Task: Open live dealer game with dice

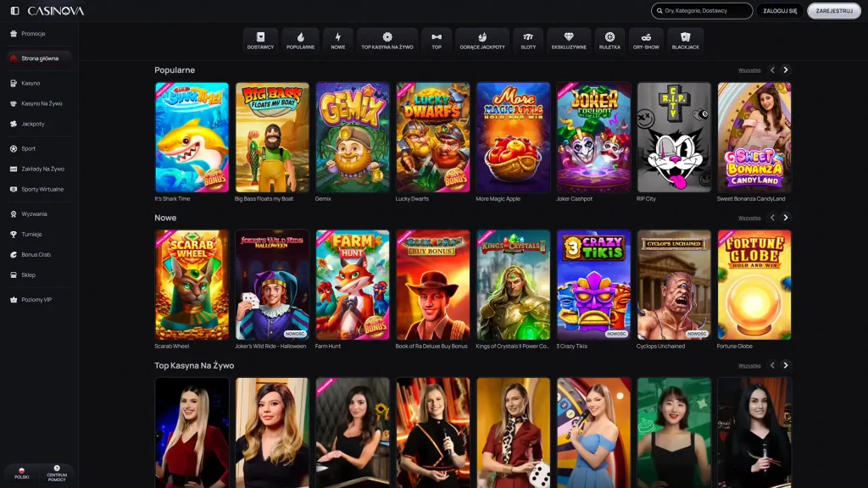Action: pyautogui.click(x=513, y=433)
